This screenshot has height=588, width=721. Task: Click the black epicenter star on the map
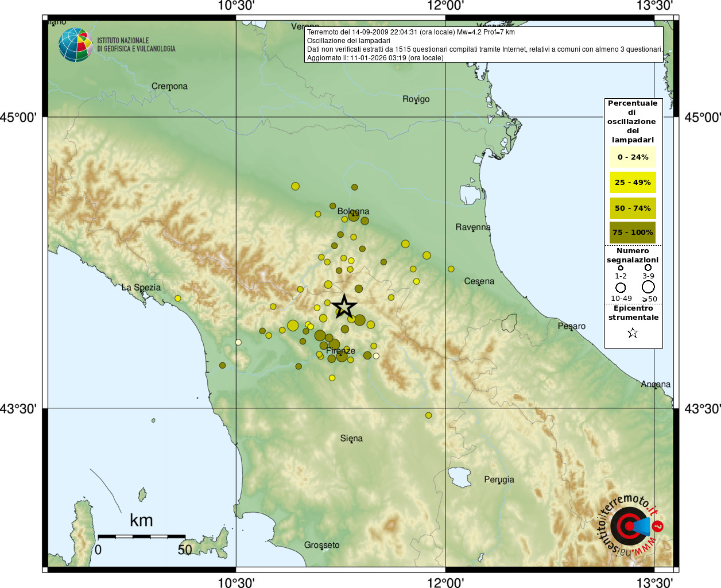point(344,307)
